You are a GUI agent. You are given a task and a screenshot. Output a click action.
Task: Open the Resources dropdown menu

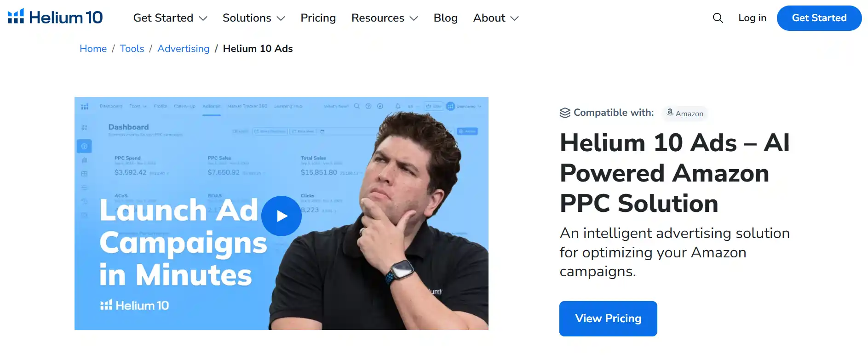384,18
